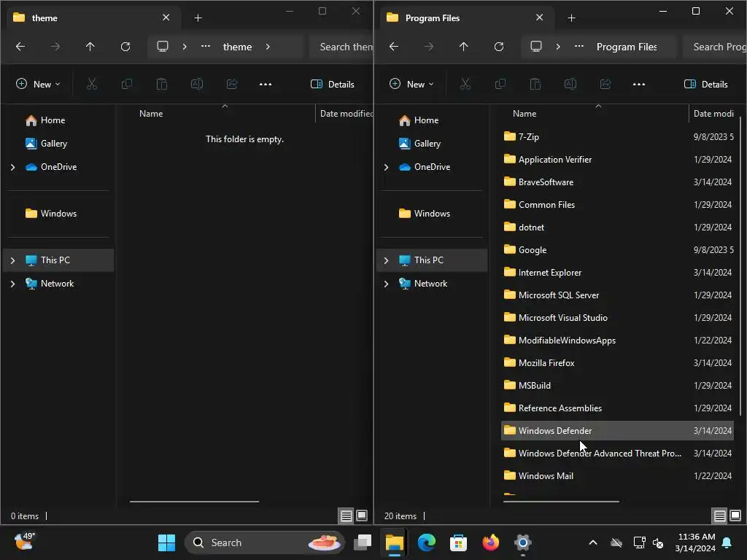The height and width of the screenshot is (560, 747).
Task: Open See more options in theme window toolbar
Action: 266,85
